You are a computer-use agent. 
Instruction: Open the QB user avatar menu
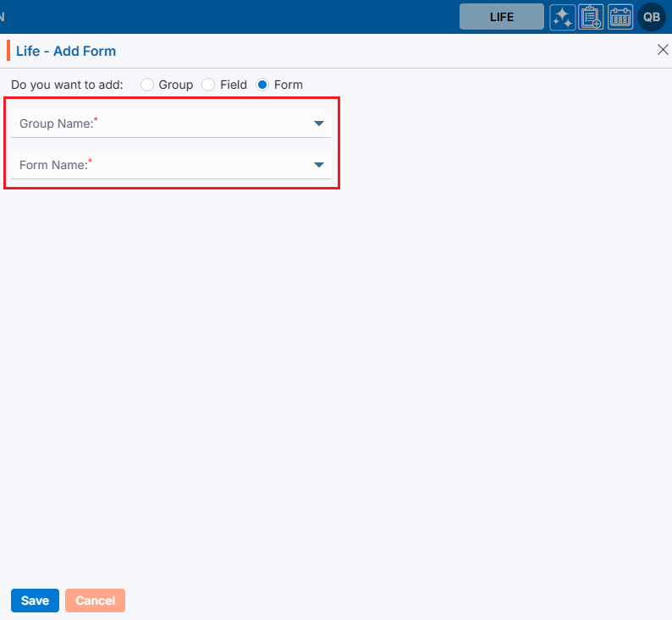pyautogui.click(x=652, y=17)
